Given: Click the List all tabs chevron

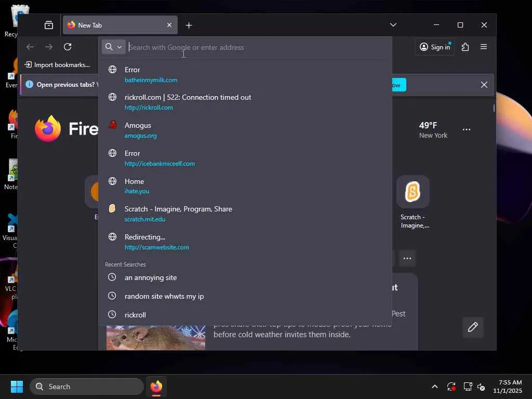Looking at the screenshot, I should [393, 25].
